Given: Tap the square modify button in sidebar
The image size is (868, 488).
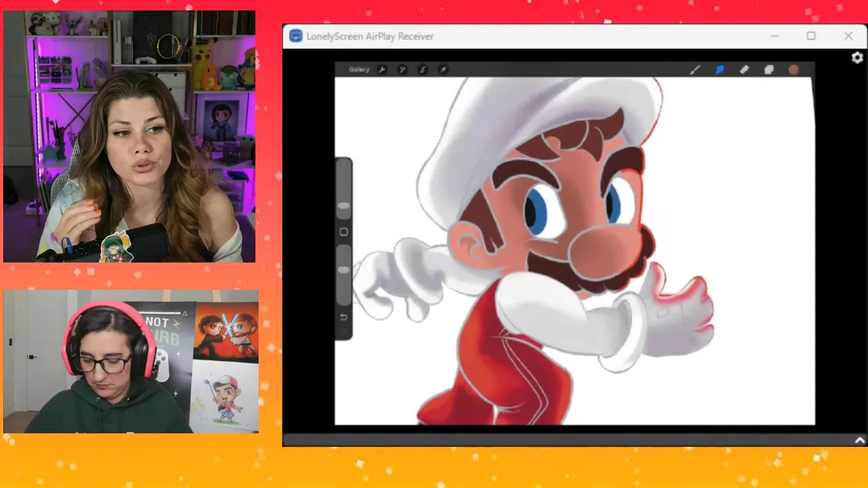Looking at the screenshot, I should tap(344, 232).
